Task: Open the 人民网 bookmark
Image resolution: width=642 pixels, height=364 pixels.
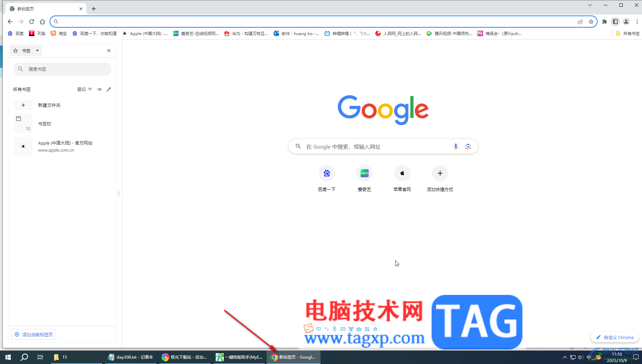Action: [398, 33]
